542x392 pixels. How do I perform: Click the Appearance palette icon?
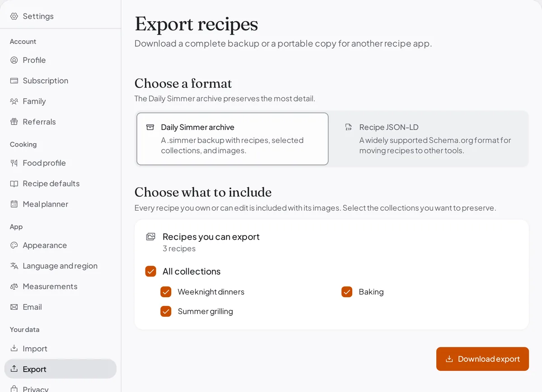pos(14,245)
